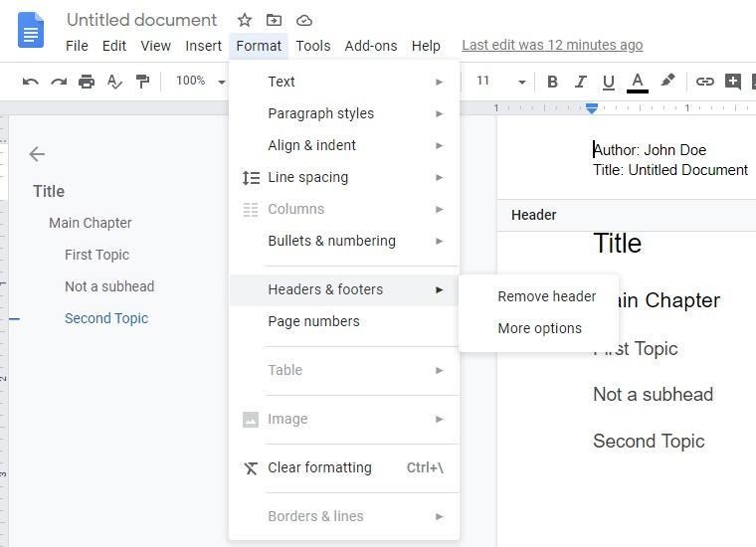Open the Docs home icon
The width and height of the screenshot is (756, 547).
(31, 30)
